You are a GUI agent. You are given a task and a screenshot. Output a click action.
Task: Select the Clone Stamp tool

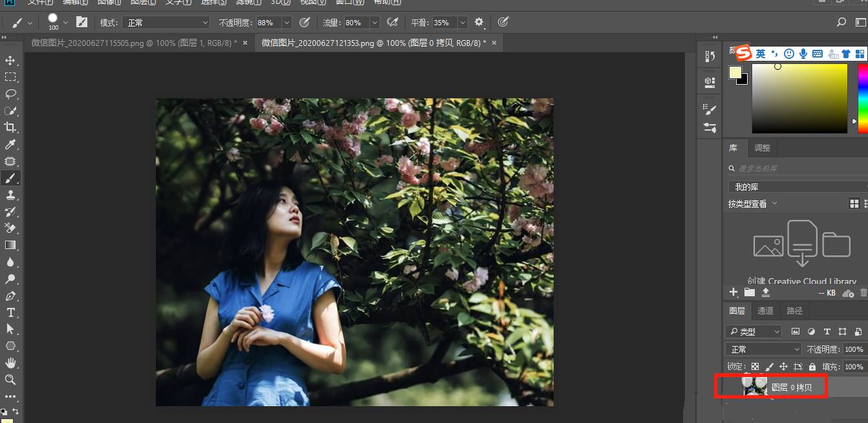pyautogui.click(x=10, y=195)
